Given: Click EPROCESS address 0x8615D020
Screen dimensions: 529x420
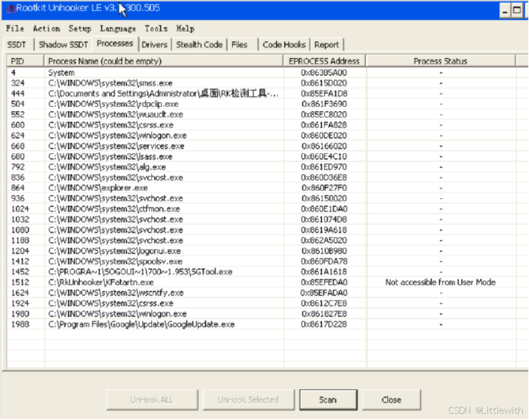Looking at the screenshot, I should (x=324, y=83).
